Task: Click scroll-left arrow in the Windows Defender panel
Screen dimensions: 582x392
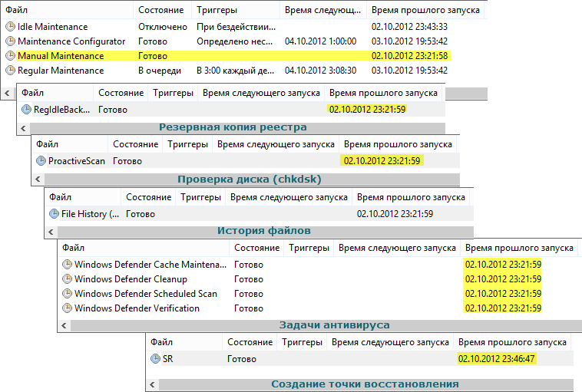Action: click(x=64, y=325)
